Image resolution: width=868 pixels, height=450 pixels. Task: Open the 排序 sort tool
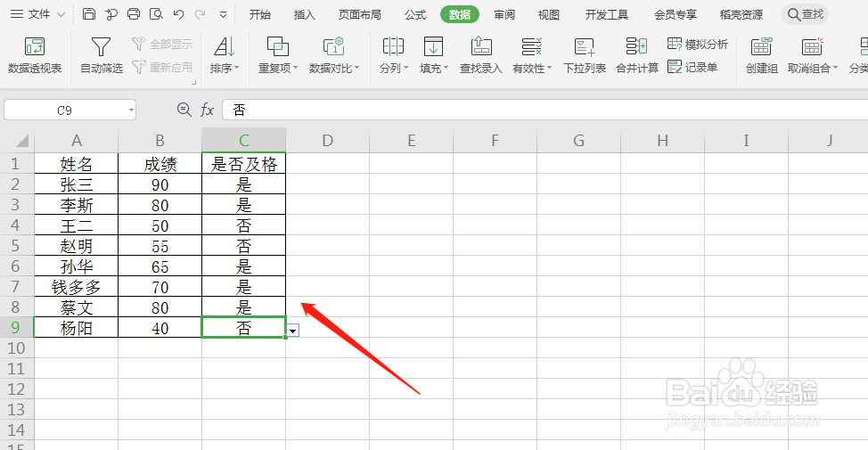coord(225,54)
